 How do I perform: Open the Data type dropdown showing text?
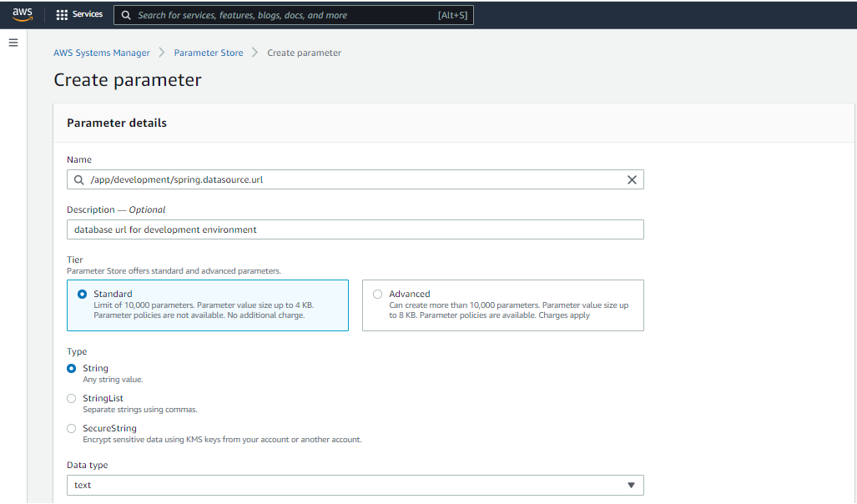(x=355, y=485)
